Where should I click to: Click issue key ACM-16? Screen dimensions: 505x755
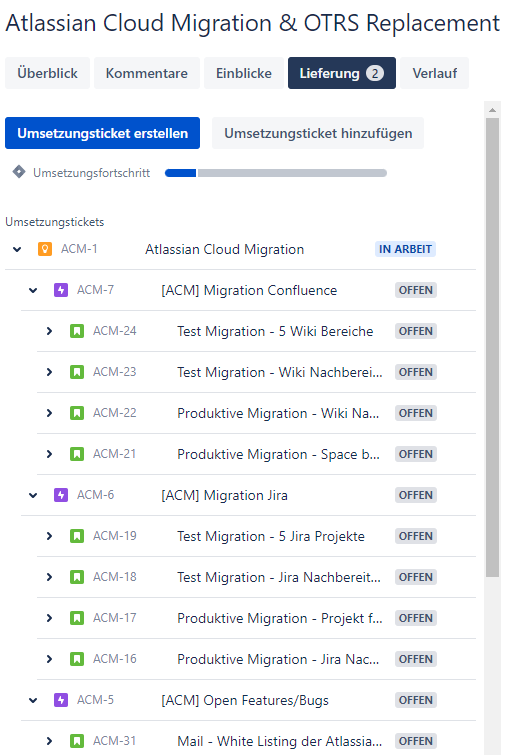pyautogui.click(x=115, y=659)
